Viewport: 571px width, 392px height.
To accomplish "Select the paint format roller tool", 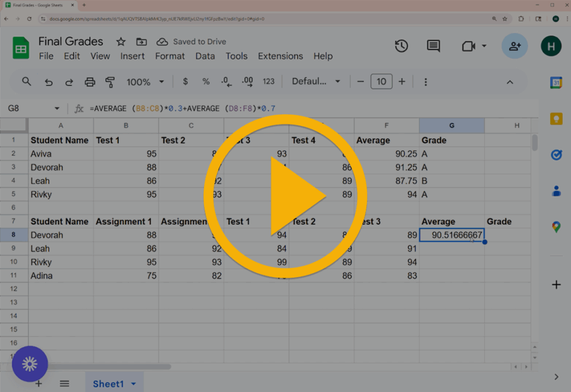I will [110, 82].
